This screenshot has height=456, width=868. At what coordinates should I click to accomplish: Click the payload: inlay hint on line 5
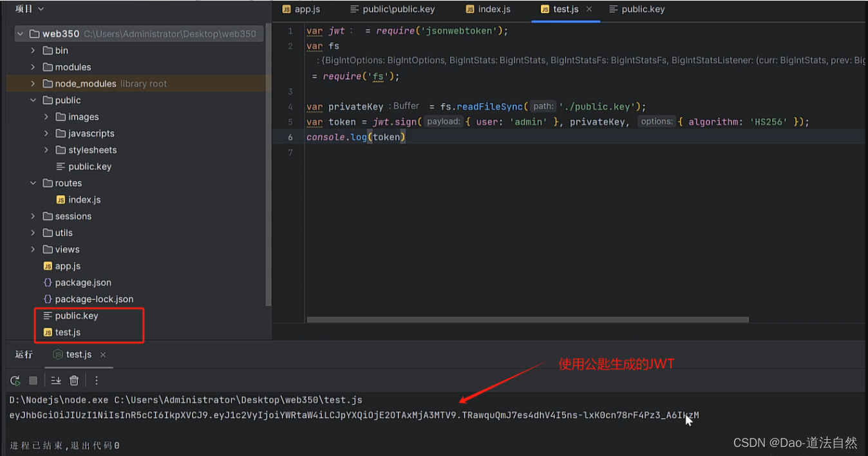(x=444, y=122)
